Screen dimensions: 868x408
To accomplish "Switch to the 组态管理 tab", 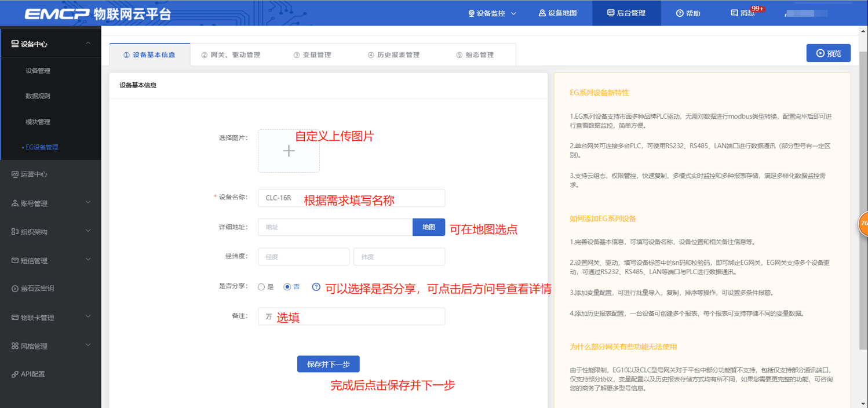I will 475,55.
